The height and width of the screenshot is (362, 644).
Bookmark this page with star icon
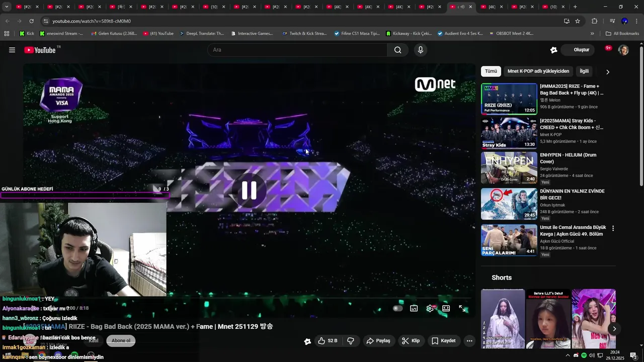pyautogui.click(x=578, y=21)
